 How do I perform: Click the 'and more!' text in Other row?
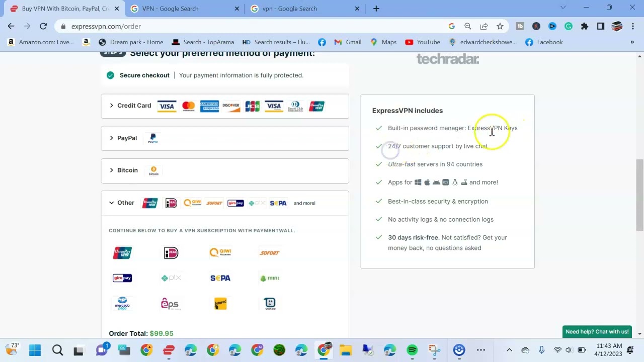coord(304,203)
